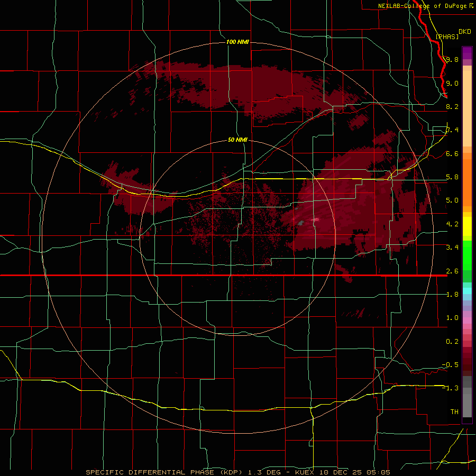This screenshot has width=476, height=476.
Task: Click the TH threshold label on the scale
Action: click(x=454, y=411)
